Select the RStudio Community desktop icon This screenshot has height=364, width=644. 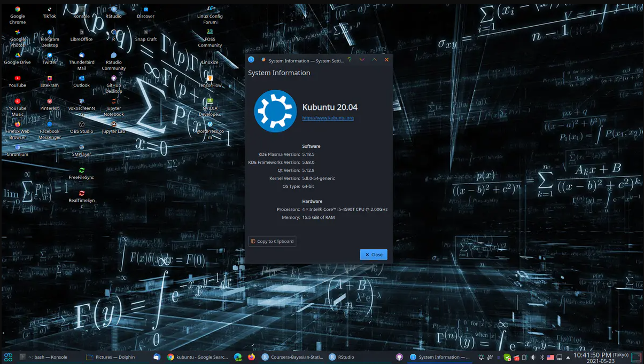pyautogui.click(x=113, y=61)
